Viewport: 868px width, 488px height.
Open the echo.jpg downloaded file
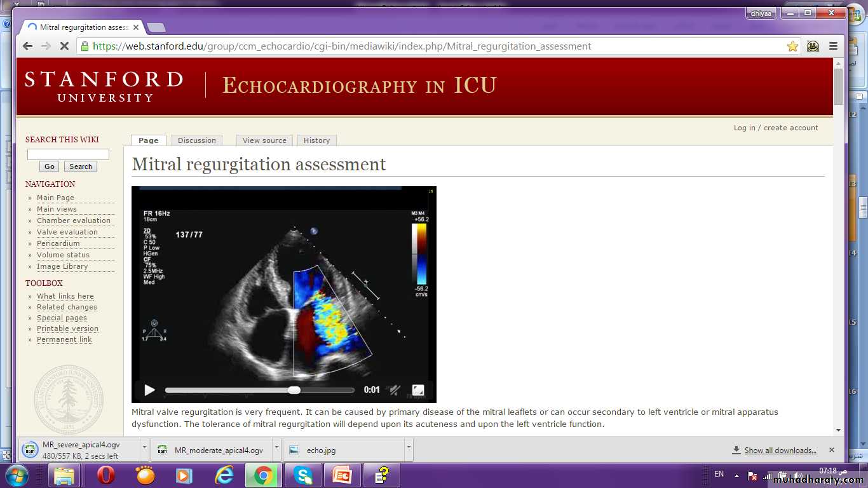point(344,450)
